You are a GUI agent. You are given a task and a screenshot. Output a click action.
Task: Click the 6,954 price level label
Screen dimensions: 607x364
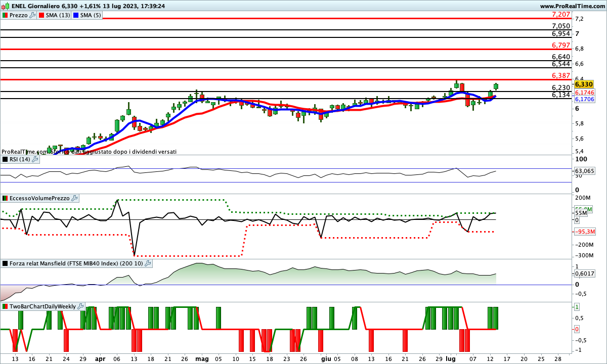point(561,33)
